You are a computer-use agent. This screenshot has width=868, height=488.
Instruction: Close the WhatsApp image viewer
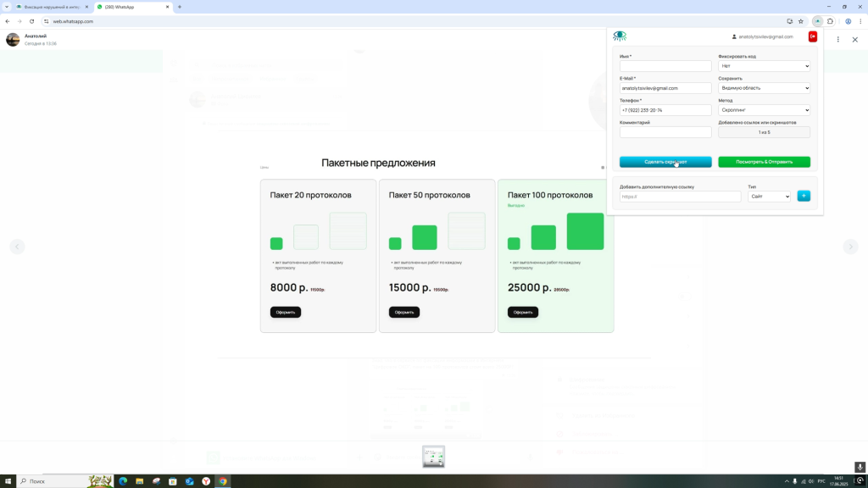(854, 39)
